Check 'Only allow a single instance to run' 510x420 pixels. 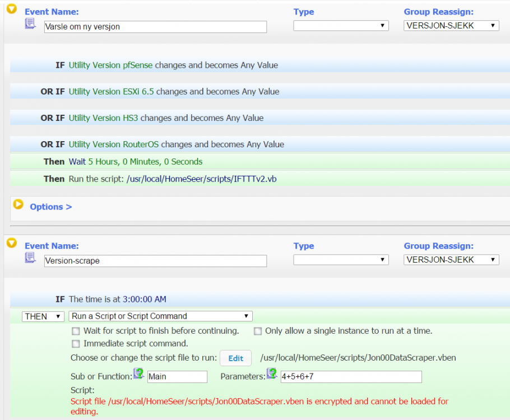(x=258, y=331)
